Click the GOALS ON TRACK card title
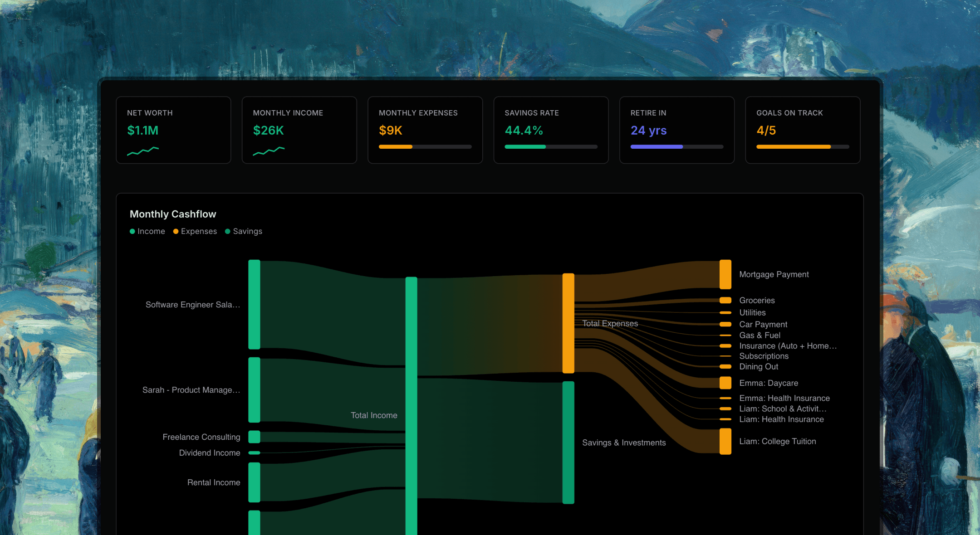This screenshot has width=980, height=535. coord(789,113)
